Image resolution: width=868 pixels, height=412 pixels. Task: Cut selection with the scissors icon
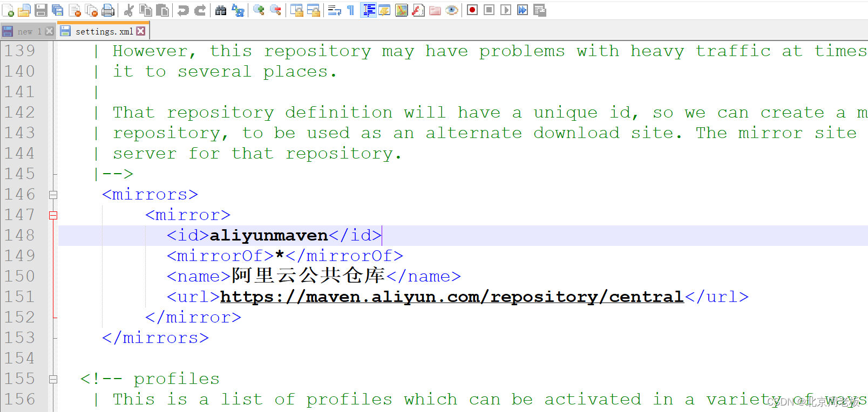coord(128,10)
